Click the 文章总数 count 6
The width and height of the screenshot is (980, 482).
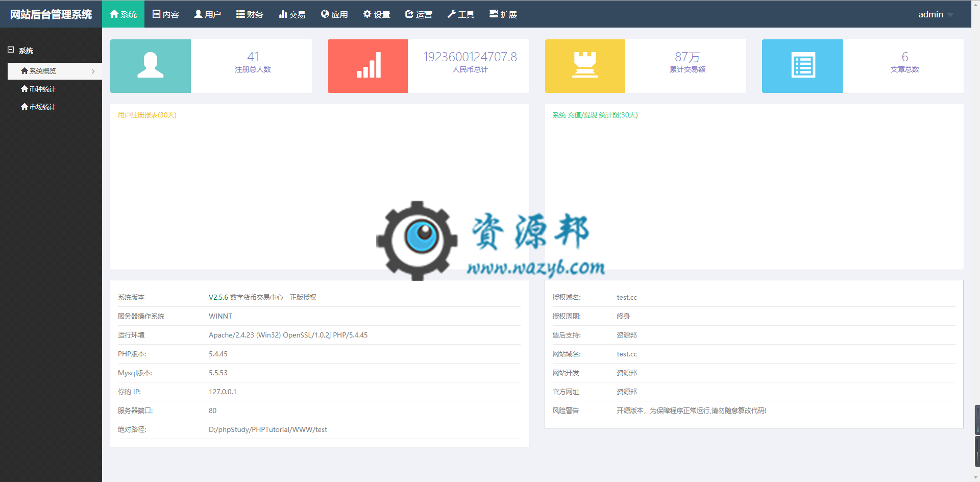pos(905,57)
